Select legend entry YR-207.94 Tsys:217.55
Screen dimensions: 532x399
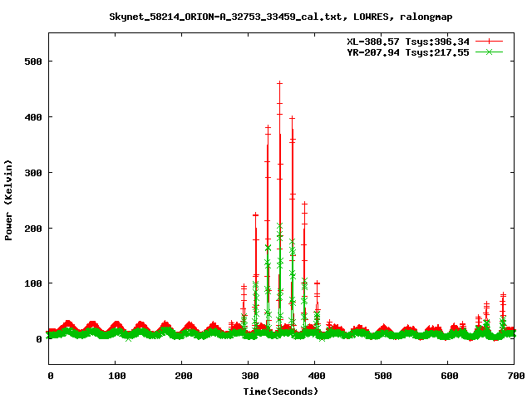tap(408, 52)
